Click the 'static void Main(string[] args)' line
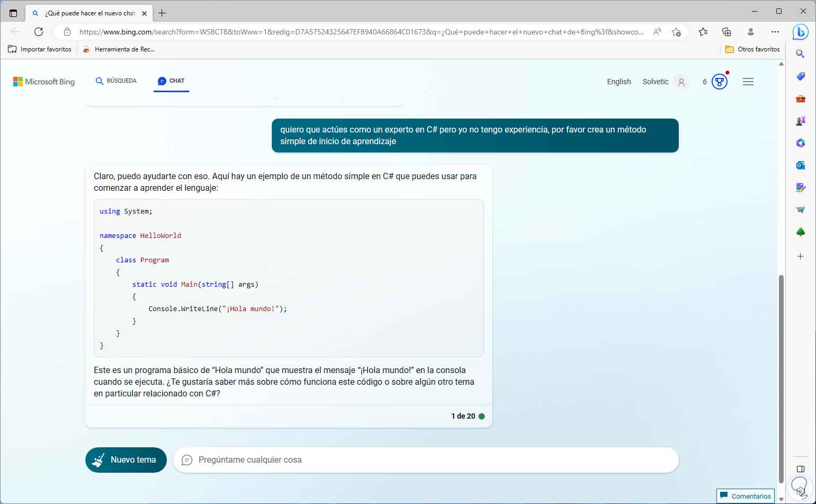 click(196, 284)
